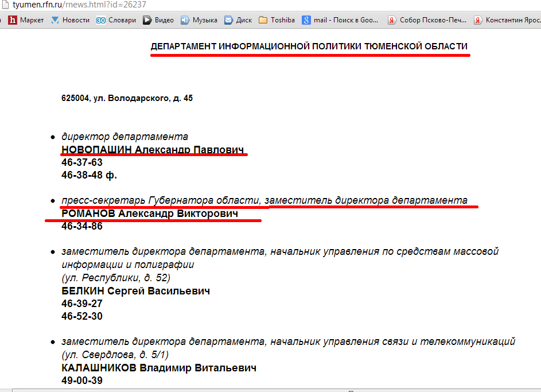This screenshot has height=392, width=541.
Task: Click the Toshiba bookmarks folder label
Action: pos(283,20)
